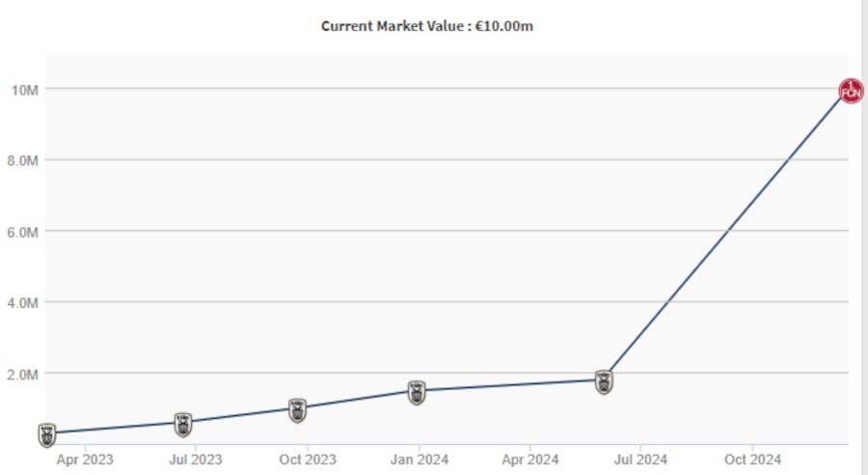Select the Jul 2023 x-axis label
The image size is (868, 475).
(x=195, y=460)
